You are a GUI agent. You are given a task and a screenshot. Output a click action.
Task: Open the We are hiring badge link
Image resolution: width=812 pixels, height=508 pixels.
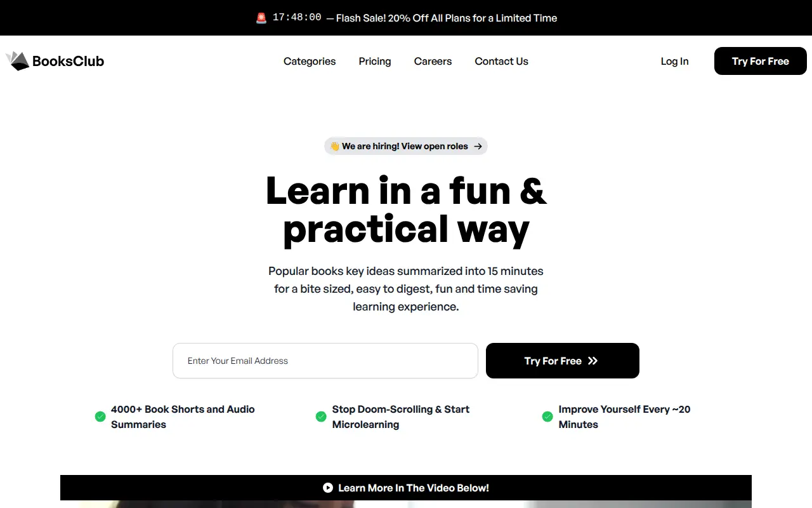pos(406,146)
